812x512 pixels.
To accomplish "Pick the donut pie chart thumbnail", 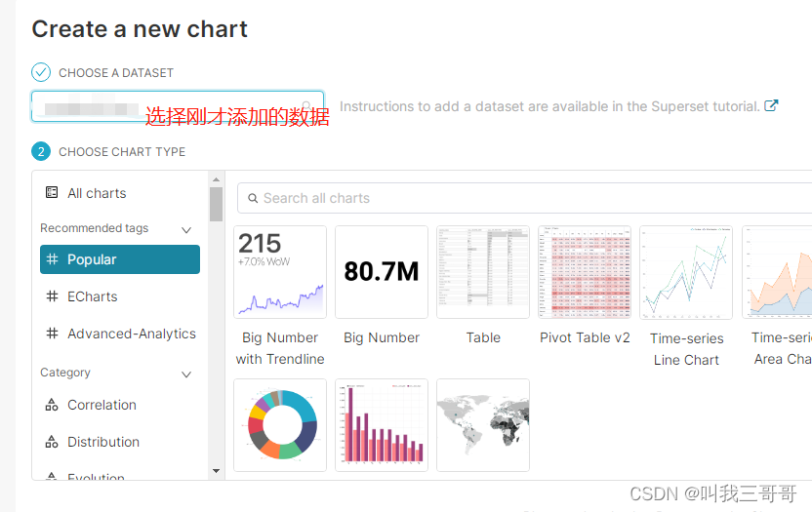I will click(x=280, y=425).
